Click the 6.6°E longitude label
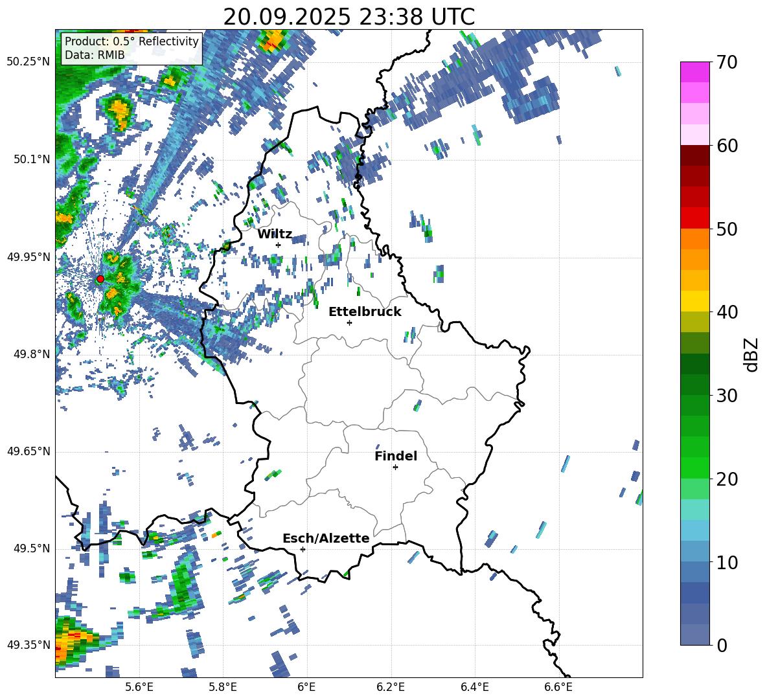The height and width of the screenshot is (700, 767). [558, 687]
